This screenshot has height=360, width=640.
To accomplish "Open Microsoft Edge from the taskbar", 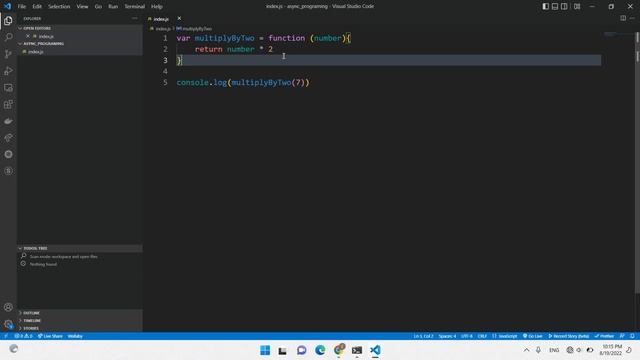I will coord(320,350).
